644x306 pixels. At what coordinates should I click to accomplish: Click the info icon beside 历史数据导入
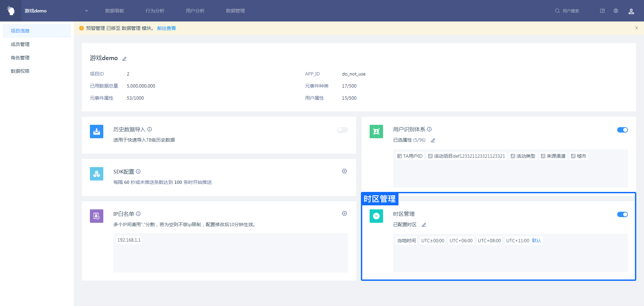click(150, 129)
